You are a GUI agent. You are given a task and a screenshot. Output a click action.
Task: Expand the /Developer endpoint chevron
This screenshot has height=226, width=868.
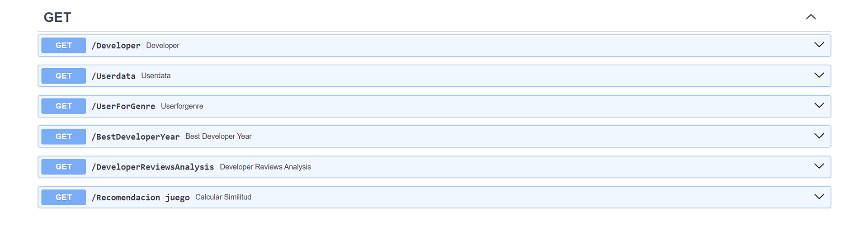(819, 45)
